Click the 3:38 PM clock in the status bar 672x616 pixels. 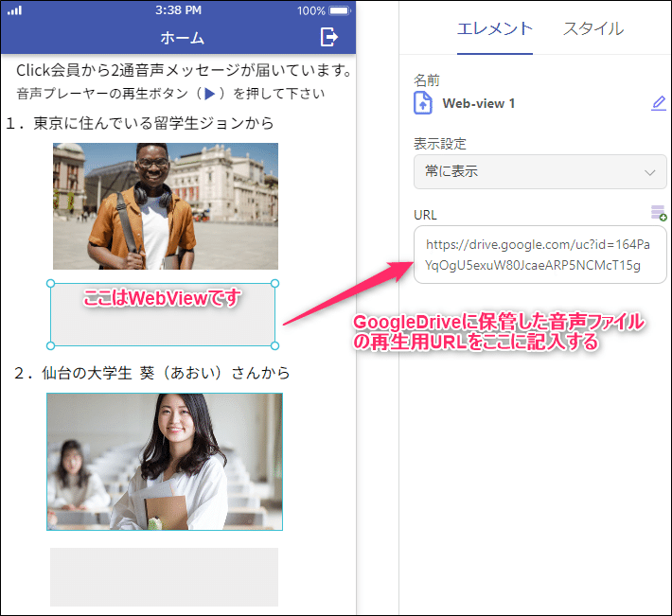(x=178, y=10)
